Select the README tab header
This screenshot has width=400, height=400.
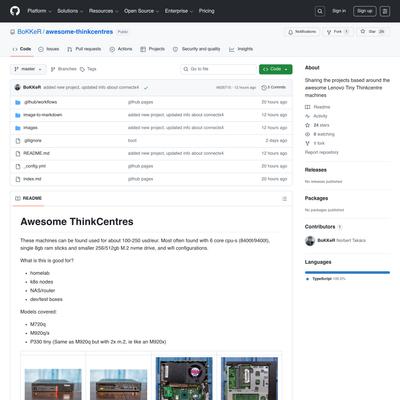pyautogui.click(x=29, y=198)
